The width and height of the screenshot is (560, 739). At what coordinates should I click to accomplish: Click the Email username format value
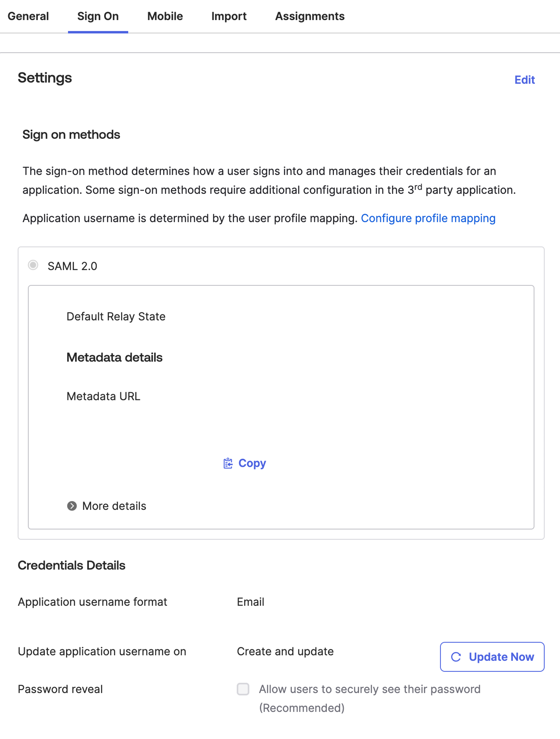[251, 602]
